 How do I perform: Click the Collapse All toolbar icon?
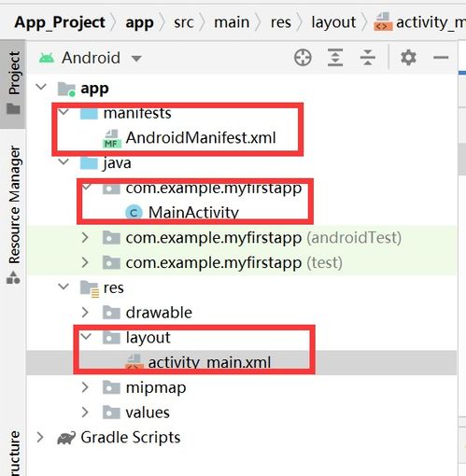(368, 58)
